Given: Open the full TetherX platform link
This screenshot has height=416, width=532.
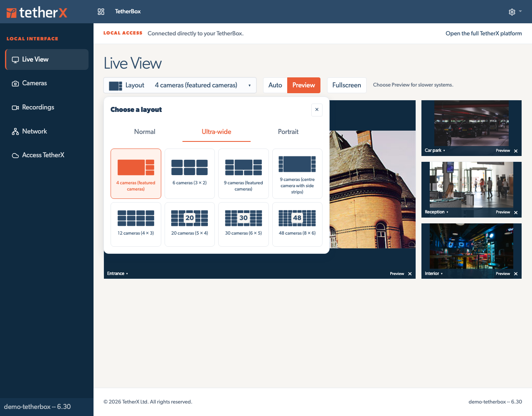Looking at the screenshot, I should [x=484, y=33].
